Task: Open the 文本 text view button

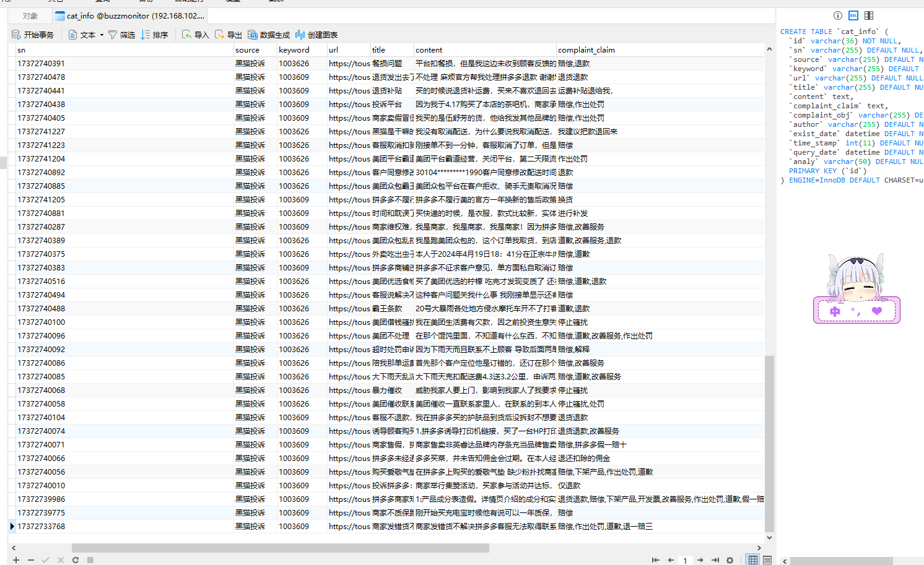Action: pyautogui.click(x=82, y=35)
